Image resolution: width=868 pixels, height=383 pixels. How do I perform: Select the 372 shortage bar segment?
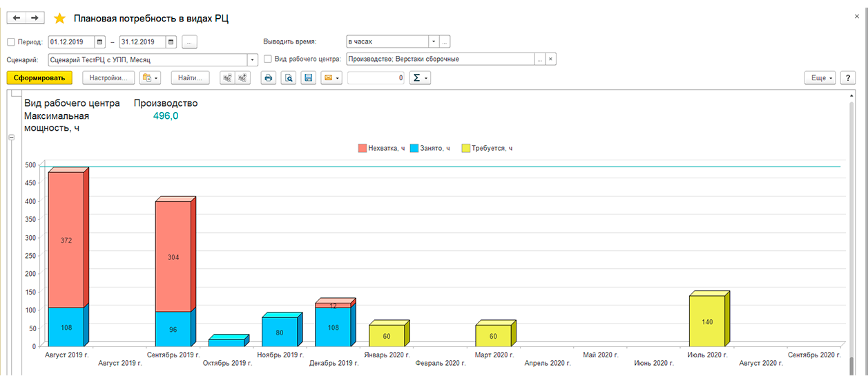[66, 240]
